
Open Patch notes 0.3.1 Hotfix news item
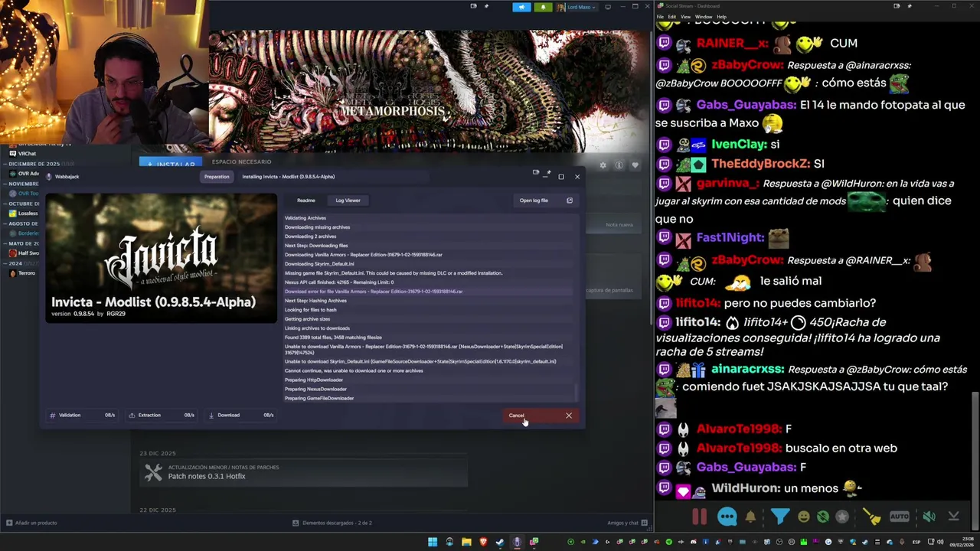[303, 472]
